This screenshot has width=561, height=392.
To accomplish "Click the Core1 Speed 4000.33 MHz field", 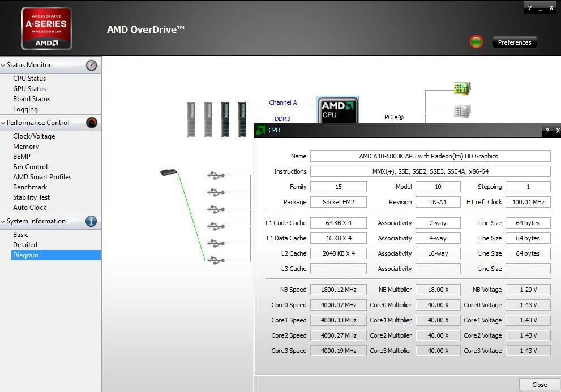I will 339,320.
